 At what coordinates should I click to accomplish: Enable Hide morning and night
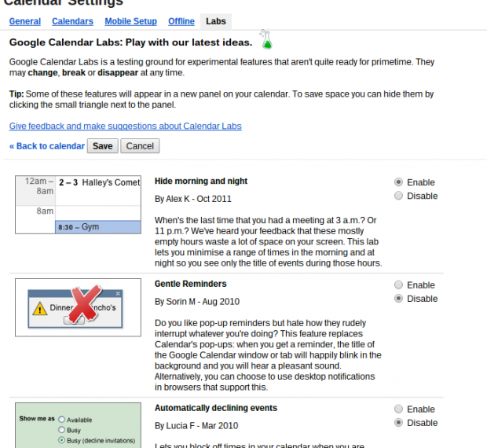[x=398, y=182]
